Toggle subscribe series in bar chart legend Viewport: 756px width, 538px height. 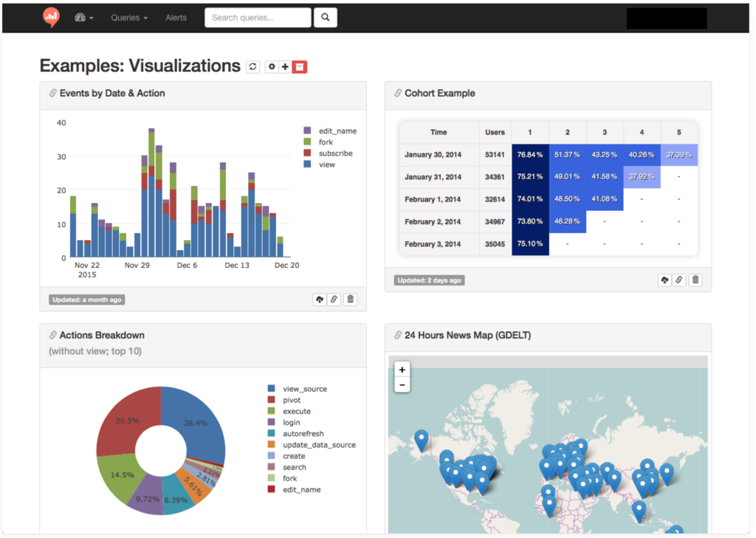coord(329,154)
